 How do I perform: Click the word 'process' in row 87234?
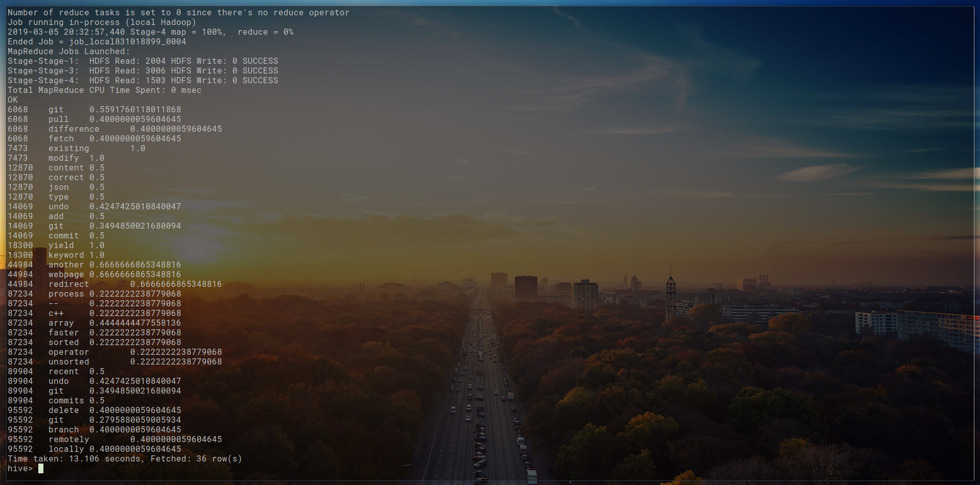click(x=66, y=294)
